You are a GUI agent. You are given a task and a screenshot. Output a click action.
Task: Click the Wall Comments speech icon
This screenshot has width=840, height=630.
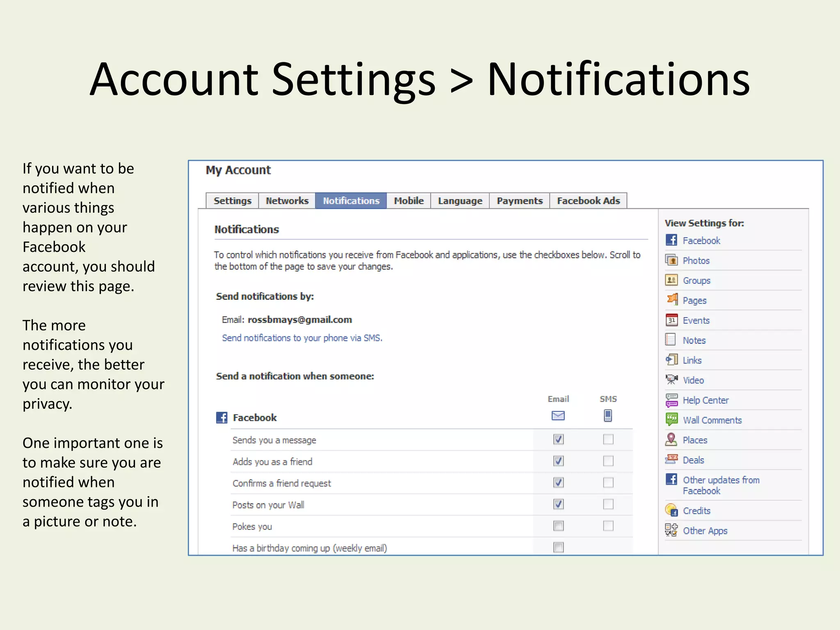[x=671, y=420]
